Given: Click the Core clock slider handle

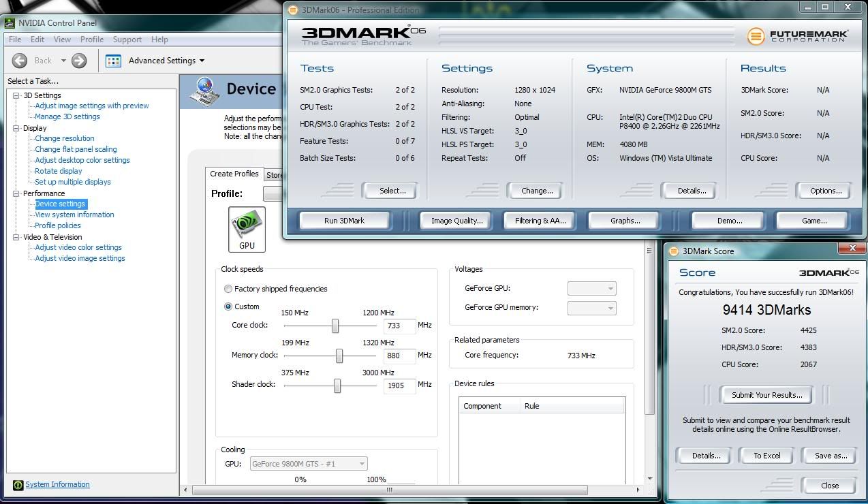Looking at the screenshot, I should click(x=335, y=326).
